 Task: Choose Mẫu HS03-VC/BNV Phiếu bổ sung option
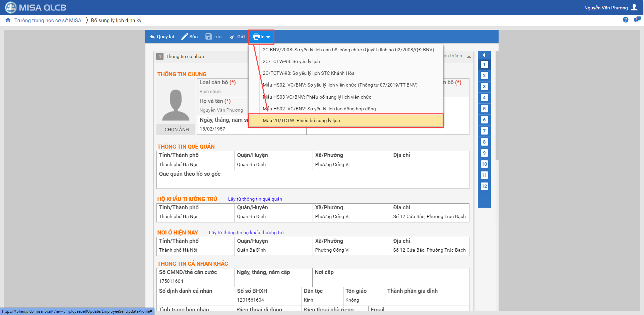pos(317,97)
